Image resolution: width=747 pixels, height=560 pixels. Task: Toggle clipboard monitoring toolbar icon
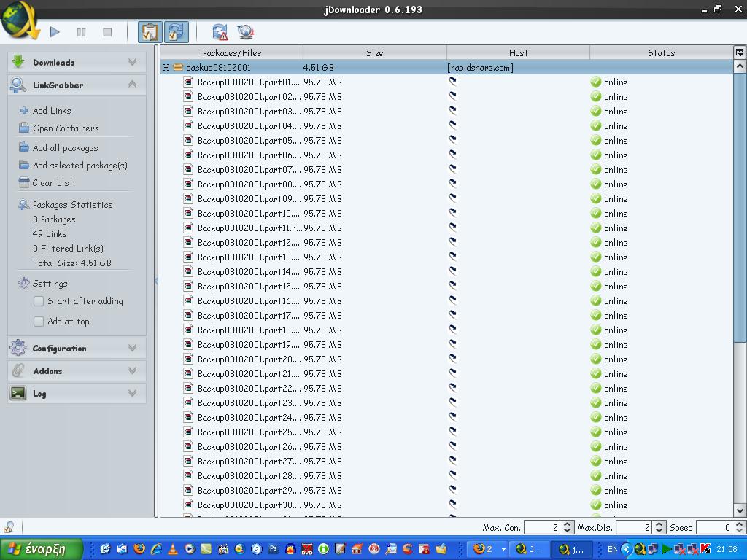(x=150, y=32)
